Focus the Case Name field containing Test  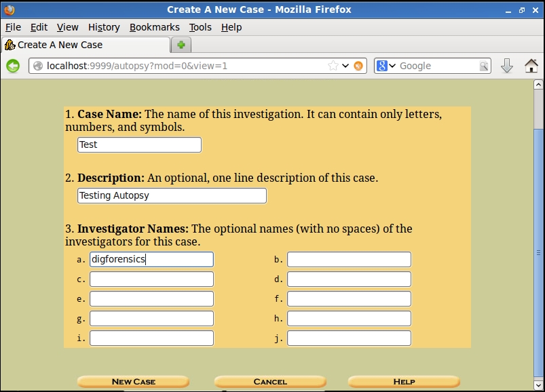pyautogui.click(x=139, y=144)
